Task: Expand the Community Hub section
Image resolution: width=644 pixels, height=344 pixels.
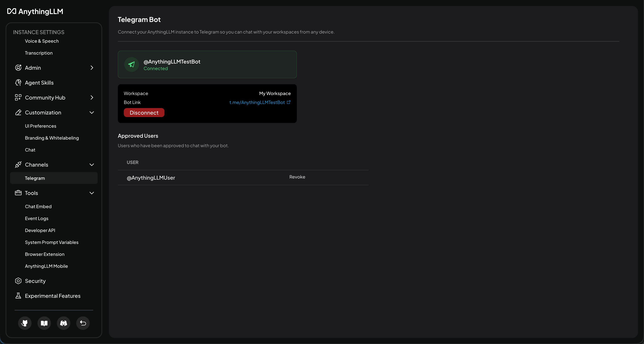Action: click(x=92, y=97)
